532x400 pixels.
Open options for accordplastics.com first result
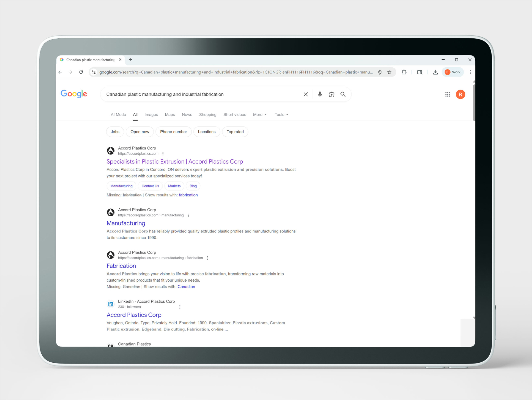coord(163,154)
